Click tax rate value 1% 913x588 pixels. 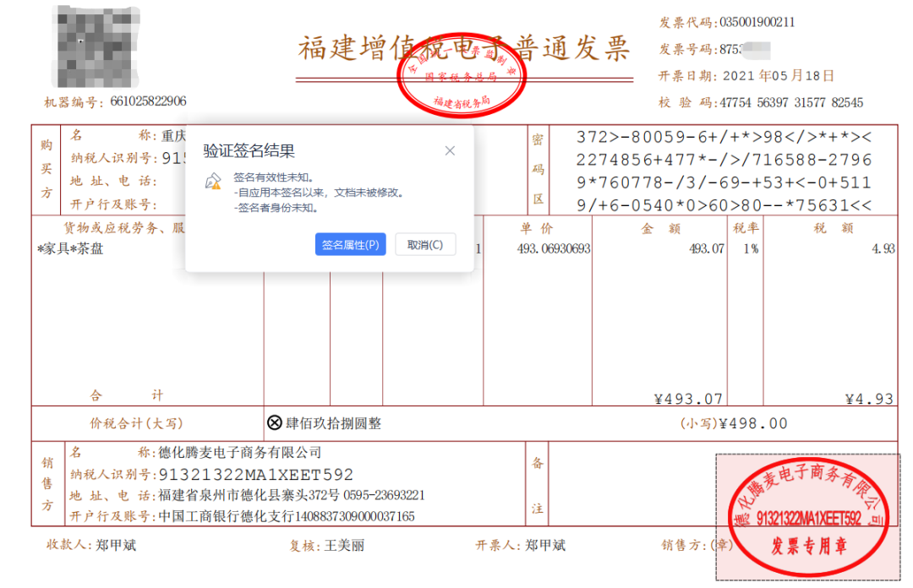click(x=752, y=248)
